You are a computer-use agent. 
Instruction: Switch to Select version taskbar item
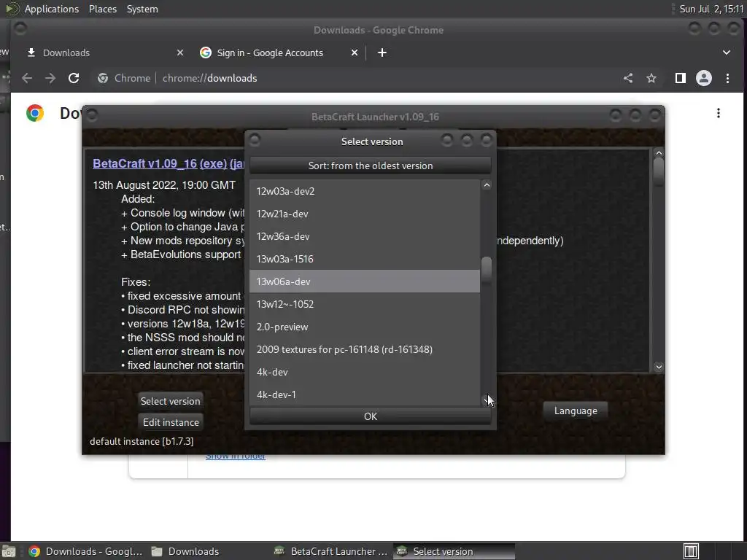pos(454,551)
